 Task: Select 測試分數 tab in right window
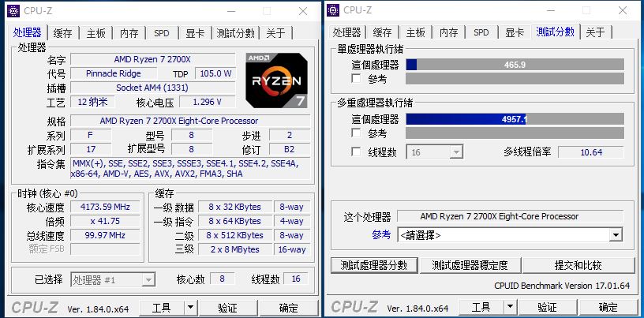tap(556, 32)
